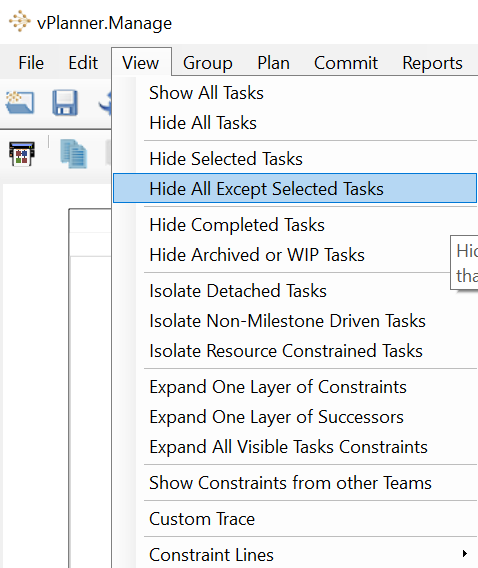This screenshot has width=478, height=568.
Task: Open the File menu
Action: click(x=31, y=63)
